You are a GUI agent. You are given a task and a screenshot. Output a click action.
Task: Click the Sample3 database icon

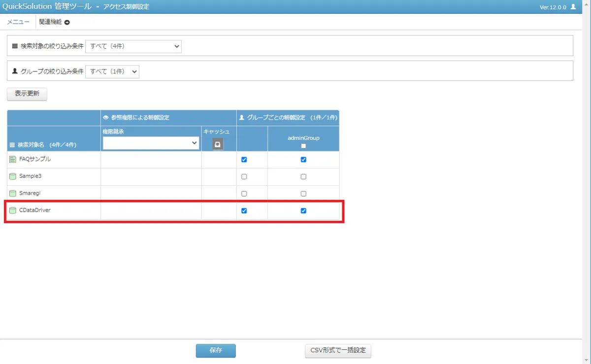tap(13, 176)
